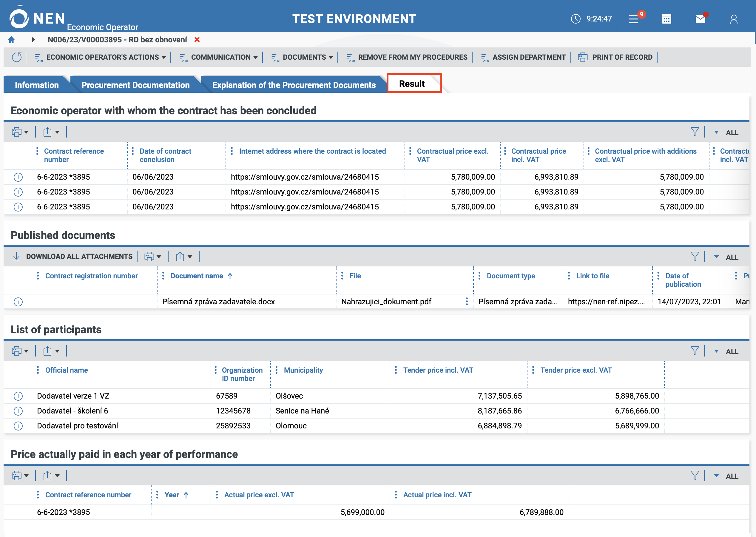Click Print of Record button
The width and height of the screenshot is (756, 537).
pos(615,57)
